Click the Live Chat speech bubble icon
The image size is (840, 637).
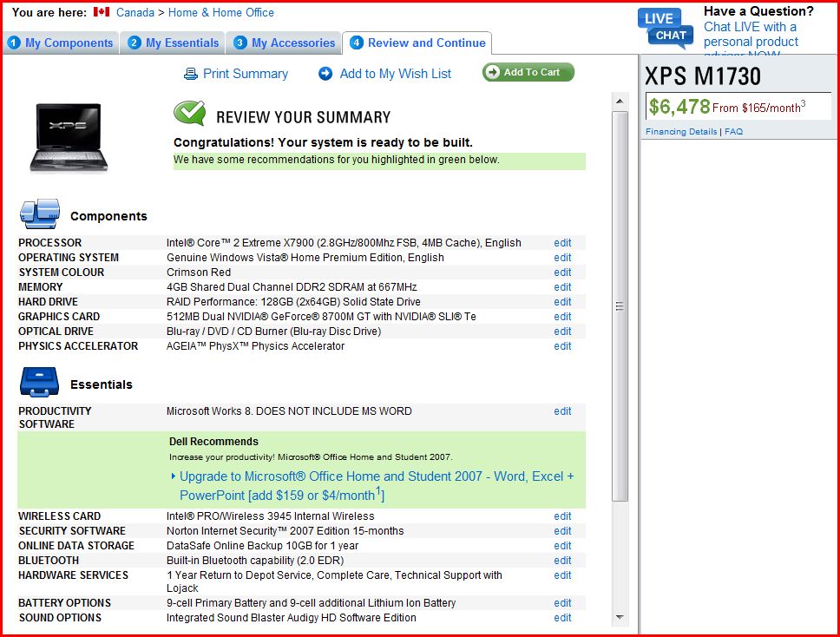pyautogui.click(x=666, y=28)
